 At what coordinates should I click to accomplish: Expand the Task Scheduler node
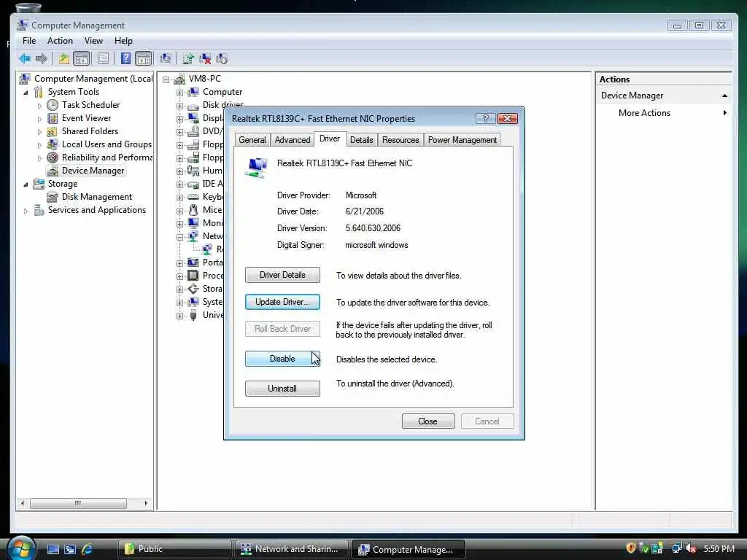coord(39,106)
